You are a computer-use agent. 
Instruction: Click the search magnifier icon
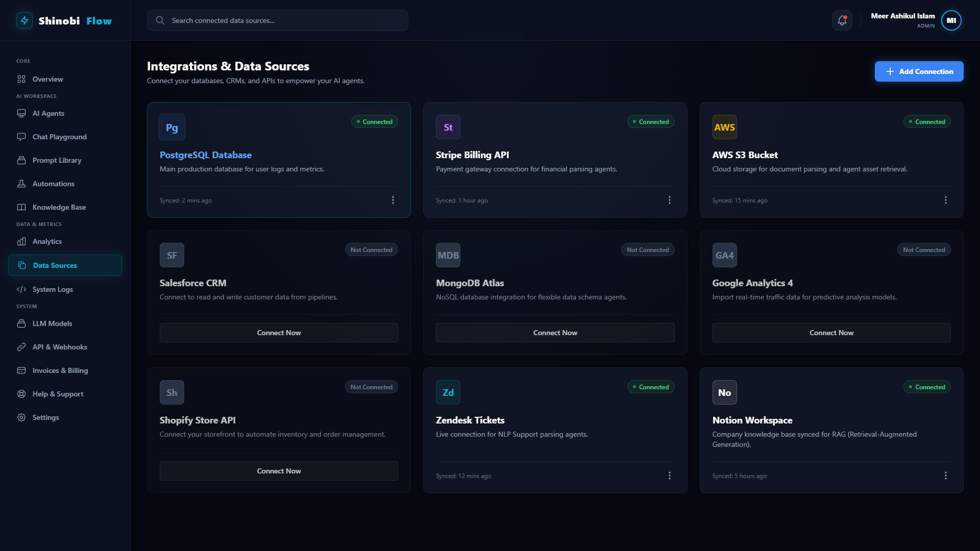pos(160,20)
